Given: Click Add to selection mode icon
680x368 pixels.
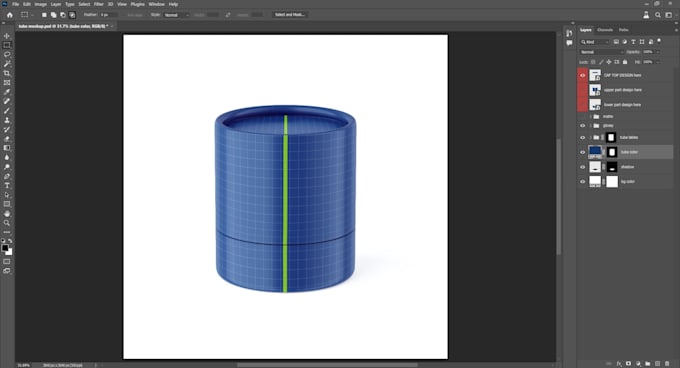Looking at the screenshot, I should click(x=53, y=15).
